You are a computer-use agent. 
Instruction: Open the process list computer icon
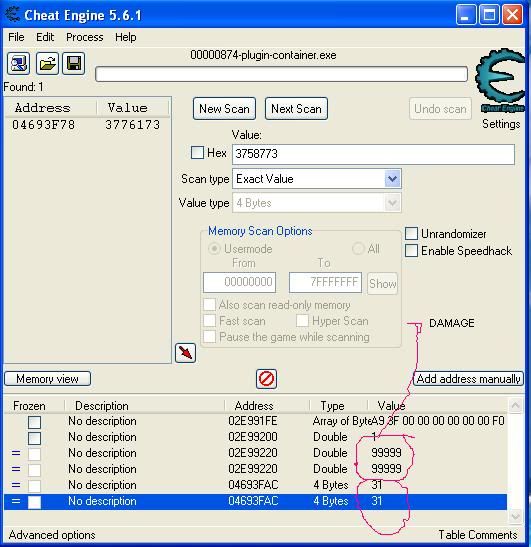click(x=18, y=63)
